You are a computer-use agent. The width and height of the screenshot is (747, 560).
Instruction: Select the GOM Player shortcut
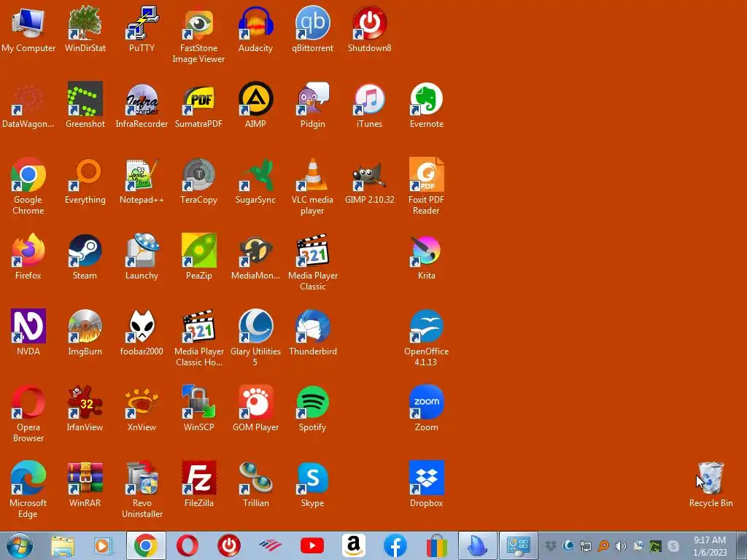[x=256, y=402]
